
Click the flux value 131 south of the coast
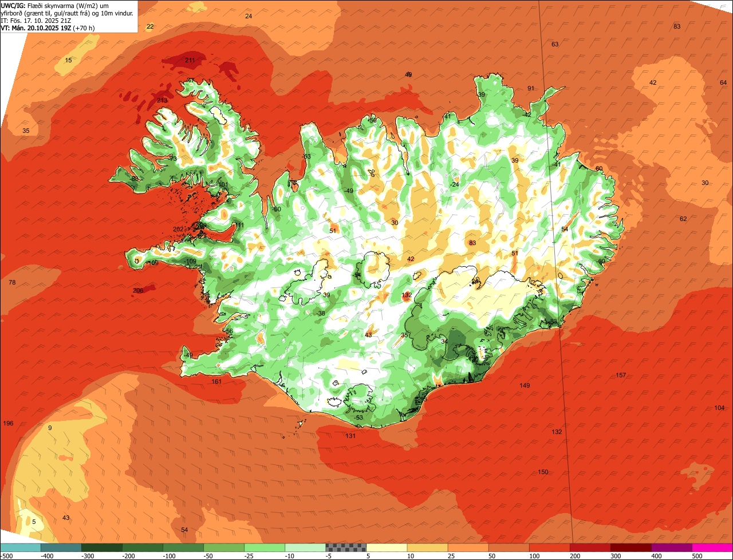coord(350,436)
